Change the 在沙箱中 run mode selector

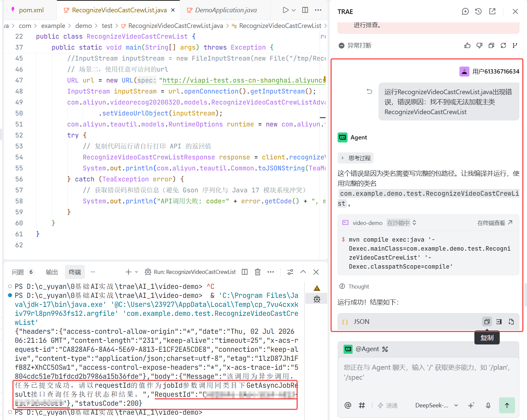click(402, 223)
